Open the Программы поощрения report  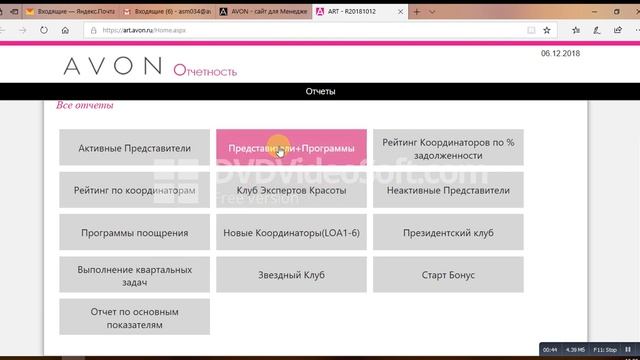pyautogui.click(x=134, y=232)
